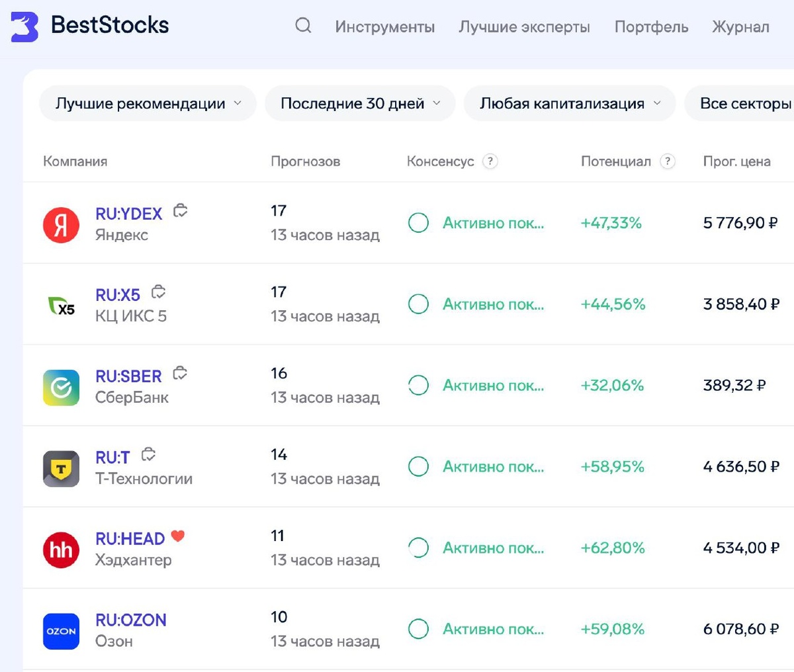794x672 pixels.
Task: Open the RU:OZON ticker link
Action: point(131,620)
